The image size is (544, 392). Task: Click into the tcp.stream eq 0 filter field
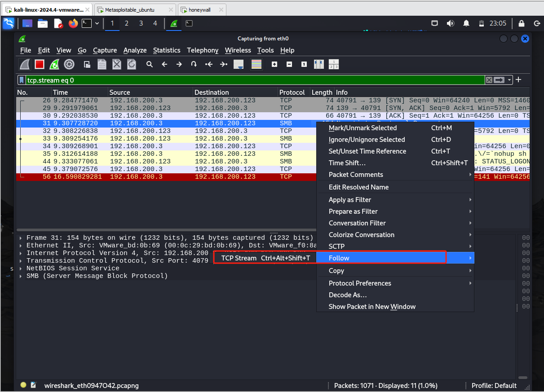click(254, 80)
